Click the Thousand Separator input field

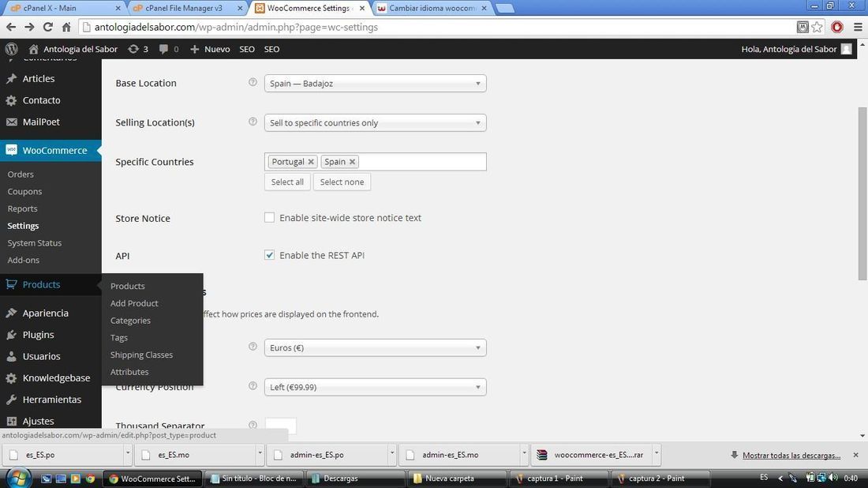(x=280, y=426)
